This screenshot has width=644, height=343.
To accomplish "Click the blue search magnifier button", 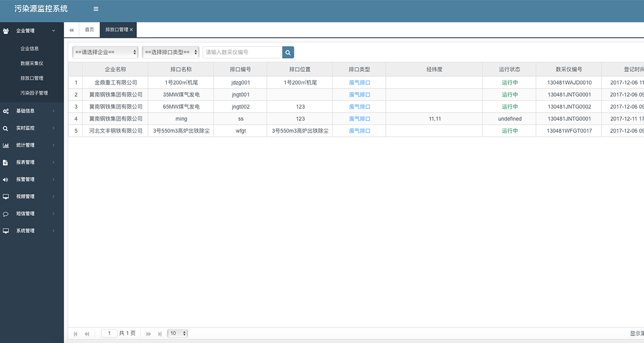I will tap(288, 52).
